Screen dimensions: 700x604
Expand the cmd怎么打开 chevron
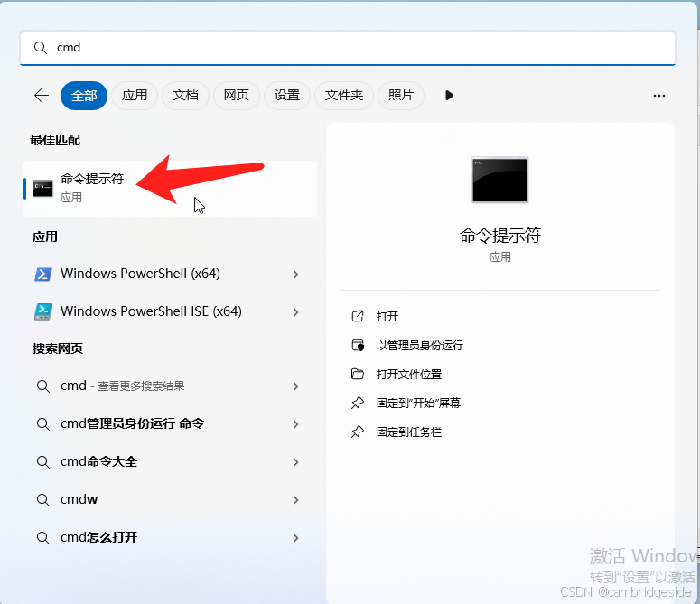click(295, 538)
